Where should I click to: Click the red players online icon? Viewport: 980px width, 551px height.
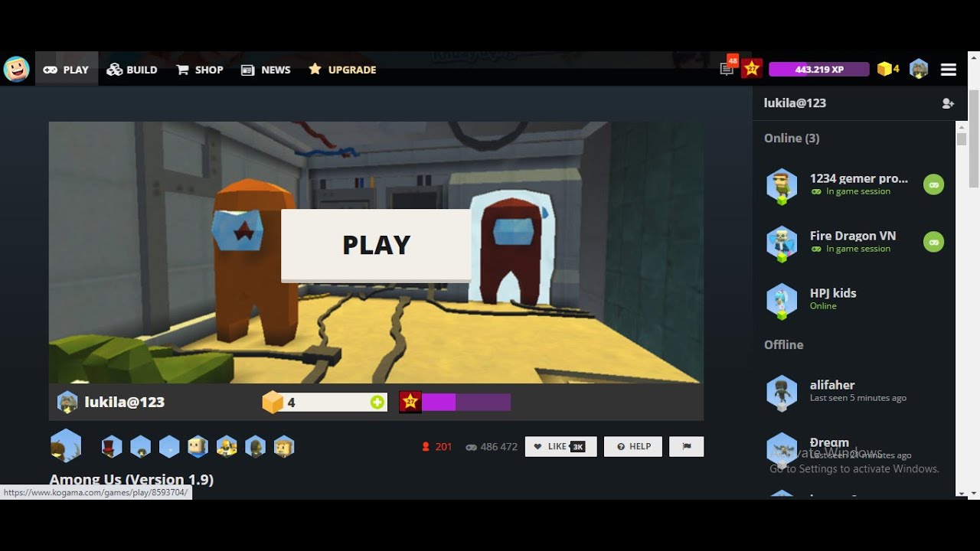pos(426,447)
